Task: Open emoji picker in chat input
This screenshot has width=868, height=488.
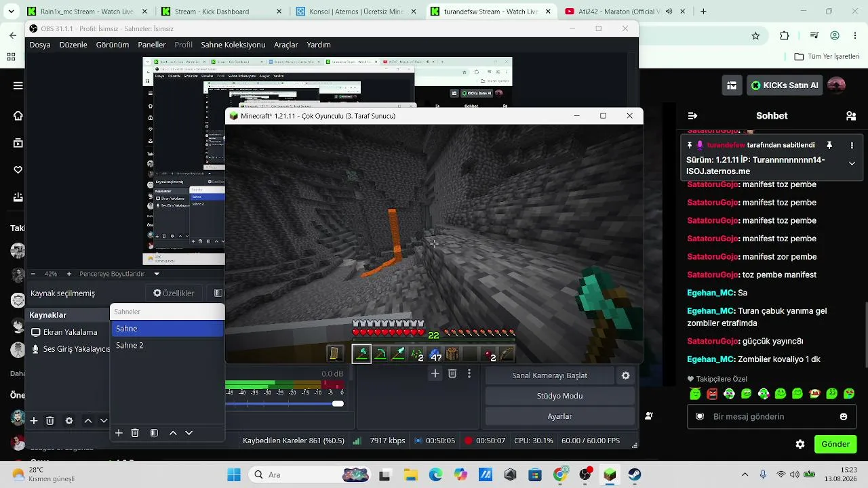Action: [844, 417]
